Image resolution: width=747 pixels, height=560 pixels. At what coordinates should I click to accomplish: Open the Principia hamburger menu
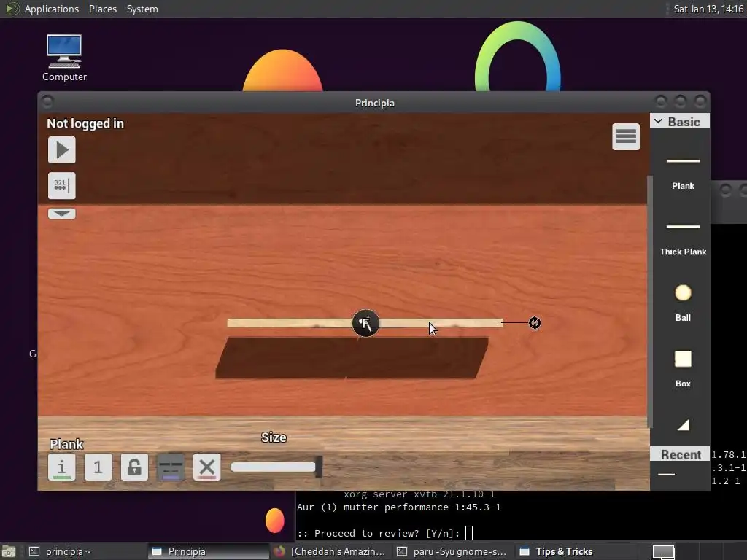coord(625,136)
